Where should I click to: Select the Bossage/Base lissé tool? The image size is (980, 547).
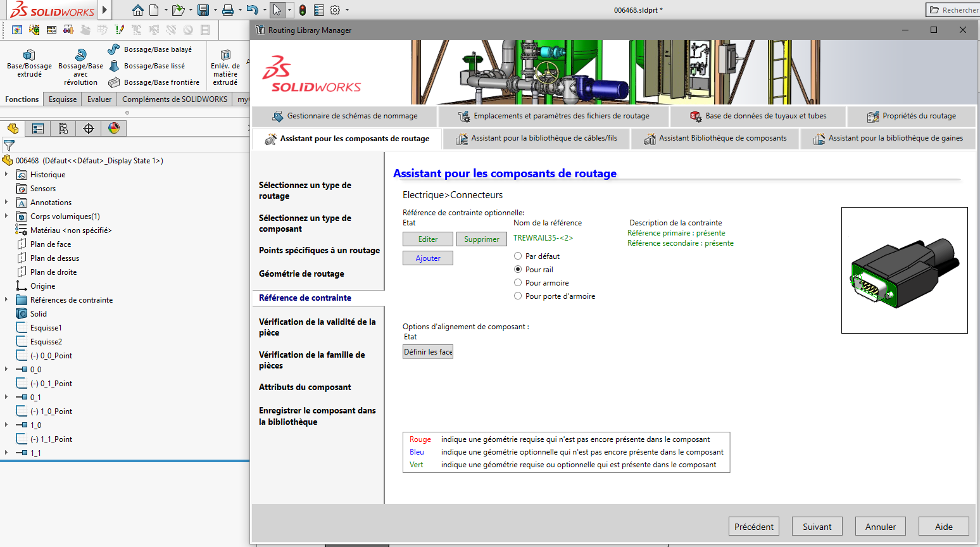pos(147,66)
